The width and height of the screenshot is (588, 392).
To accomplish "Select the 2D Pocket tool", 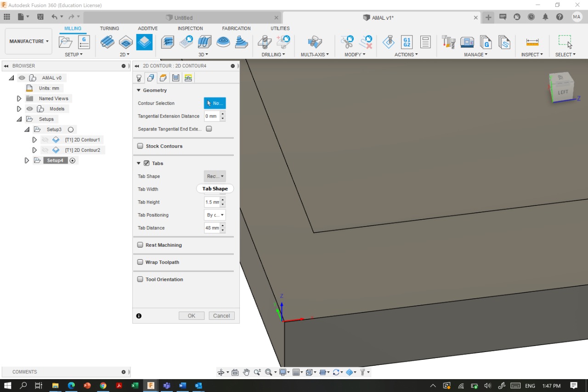I will coord(126,42).
